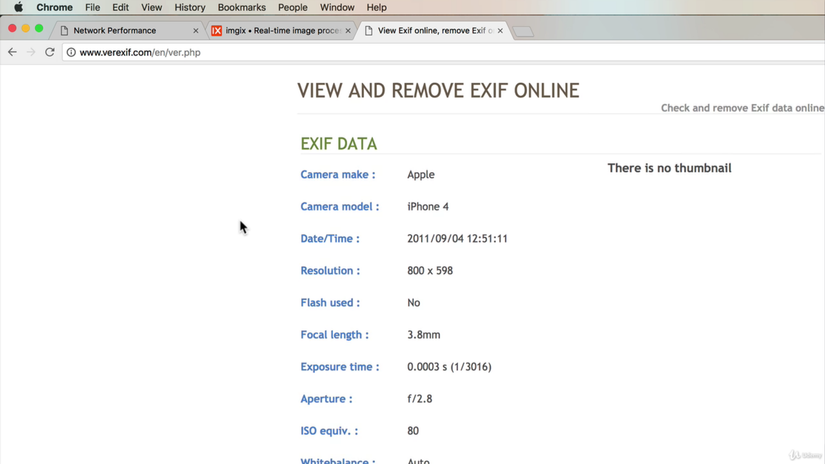The width and height of the screenshot is (825, 464).
Task: Click the 'f/2.8' value
Action: coord(419,399)
